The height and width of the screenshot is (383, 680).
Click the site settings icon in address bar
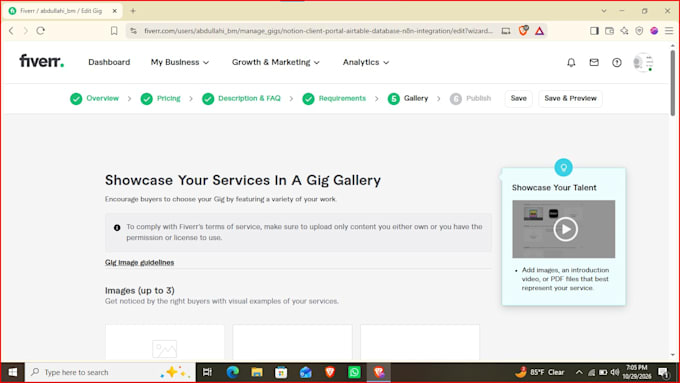(134, 31)
